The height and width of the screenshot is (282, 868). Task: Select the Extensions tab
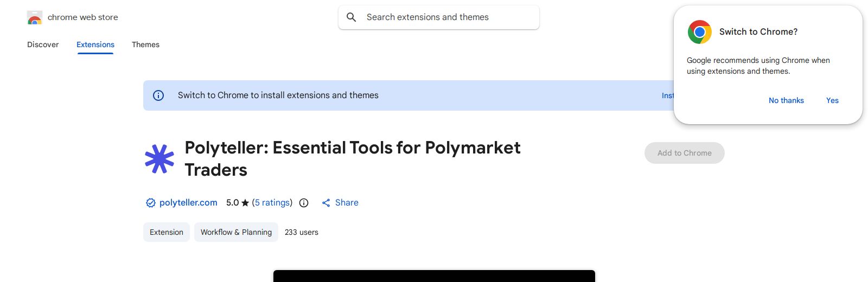[95, 44]
